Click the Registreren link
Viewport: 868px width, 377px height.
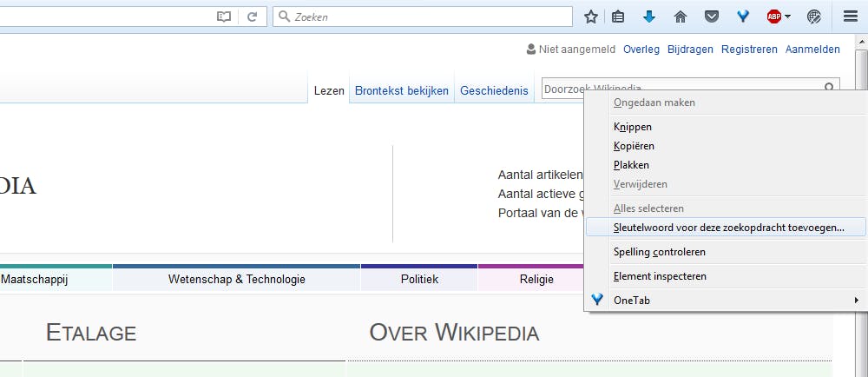pyautogui.click(x=749, y=50)
